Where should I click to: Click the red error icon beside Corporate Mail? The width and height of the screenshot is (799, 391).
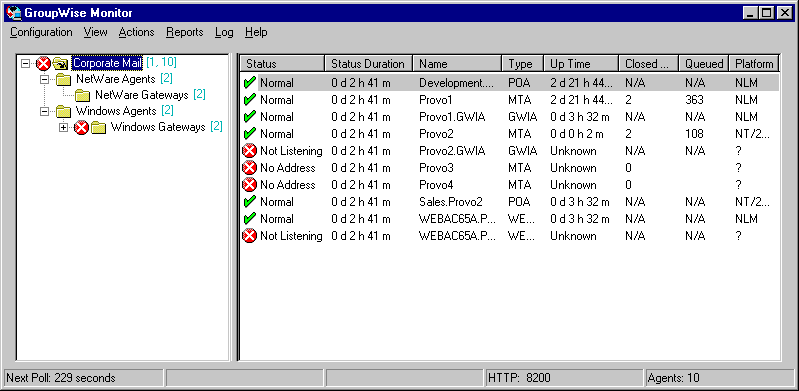click(44, 64)
